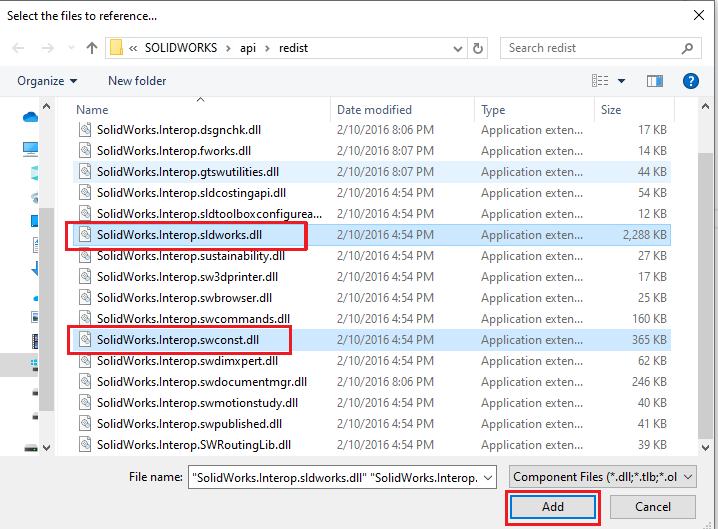Select SolidWorks.Interop.swdimxpert.dll file
The image size is (718, 529).
pyautogui.click(x=372, y=361)
